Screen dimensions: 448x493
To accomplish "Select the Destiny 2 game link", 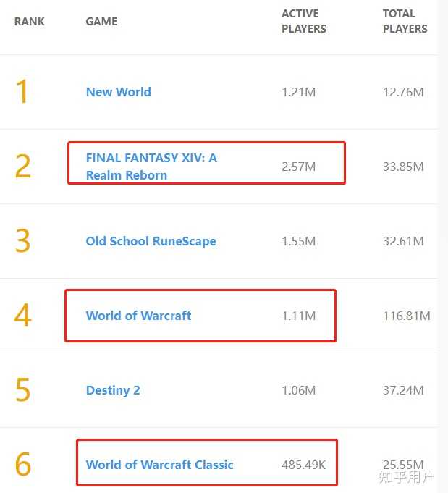I will 113,390.
